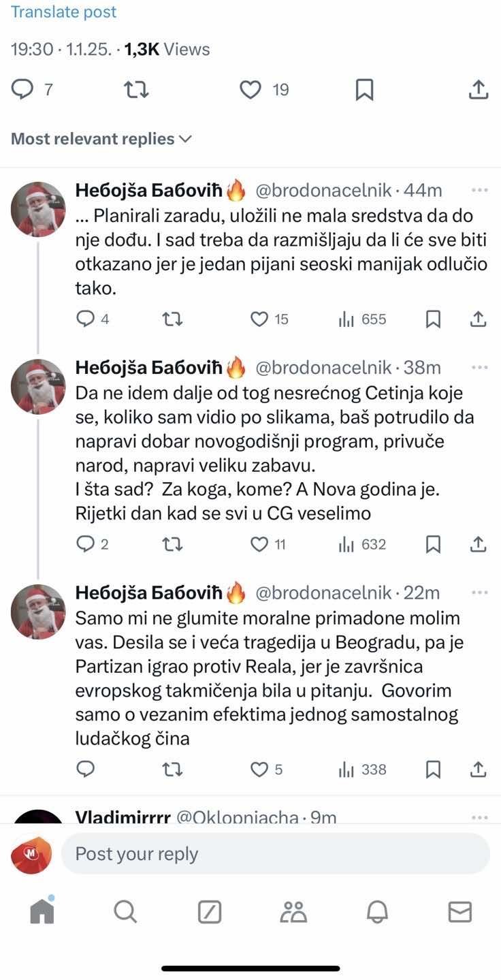The image size is (501, 980).
Task: Switch to Home tab
Action: coord(42,910)
